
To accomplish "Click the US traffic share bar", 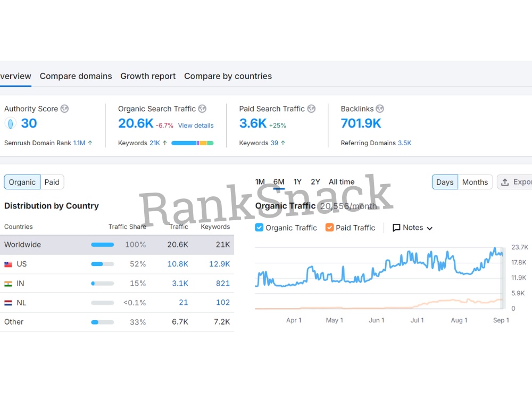I will 103,264.
